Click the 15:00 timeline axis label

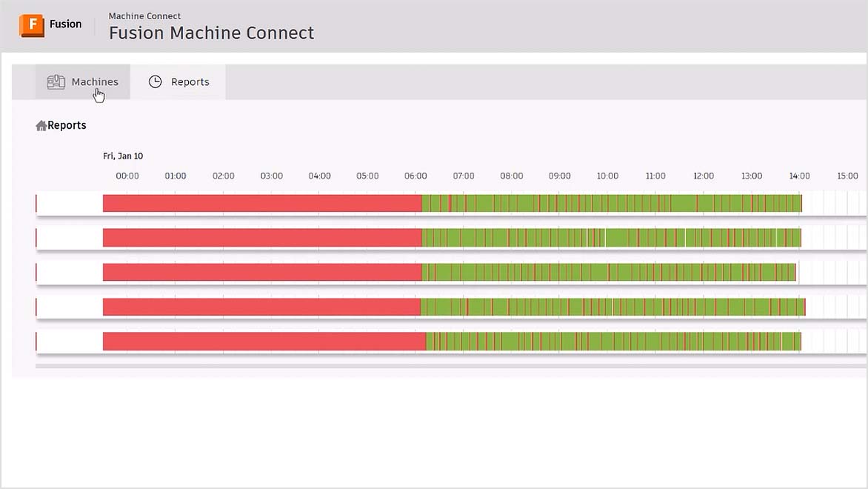pyautogui.click(x=847, y=176)
